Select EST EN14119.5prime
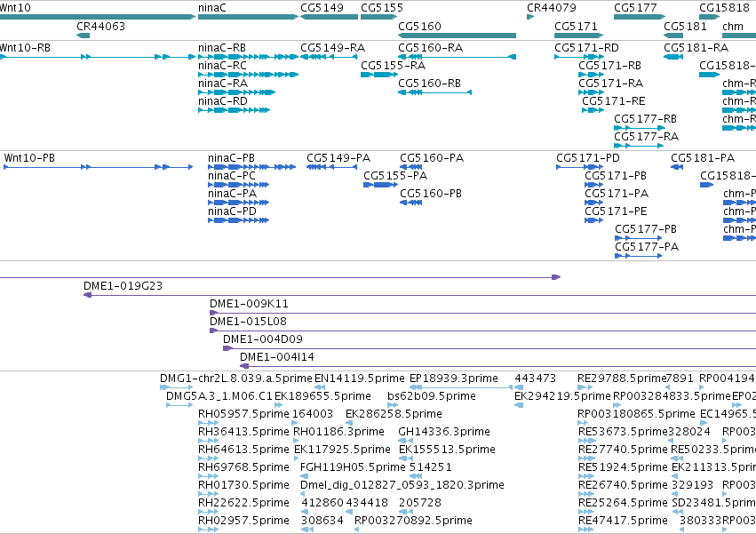Viewport: 756px width, 534px height. point(360,379)
